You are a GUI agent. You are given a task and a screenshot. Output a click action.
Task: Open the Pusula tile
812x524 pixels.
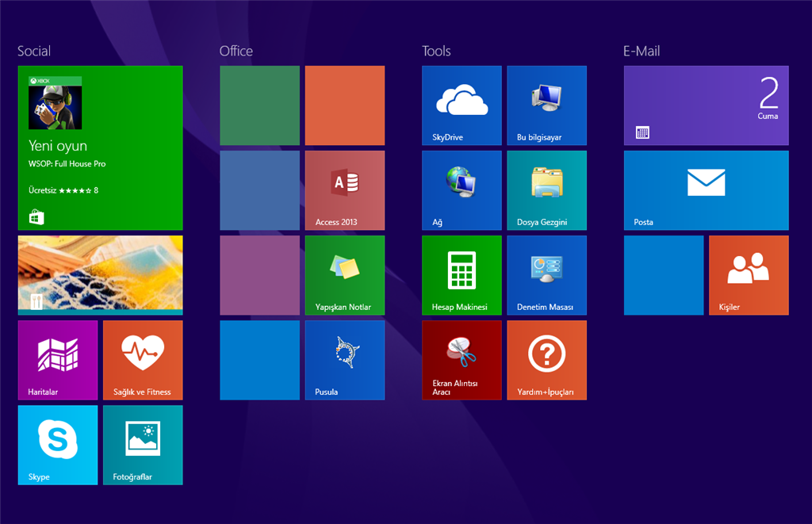tap(344, 360)
